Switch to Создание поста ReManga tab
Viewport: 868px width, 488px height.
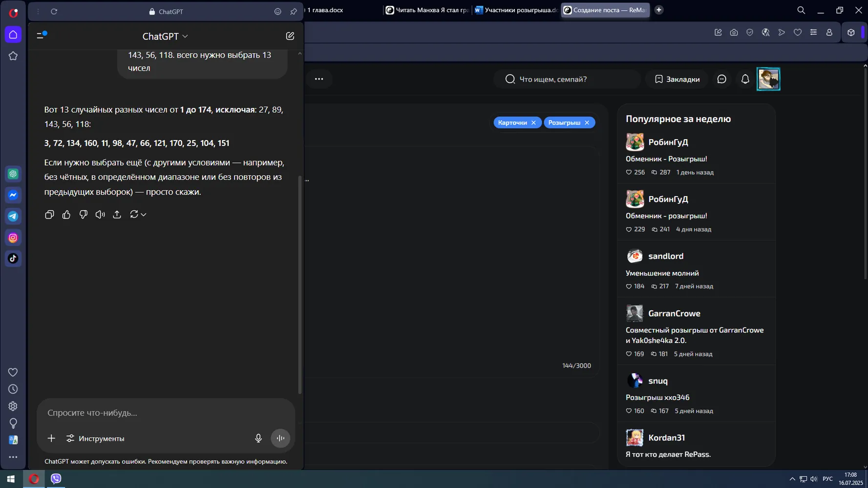pyautogui.click(x=605, y=10)
